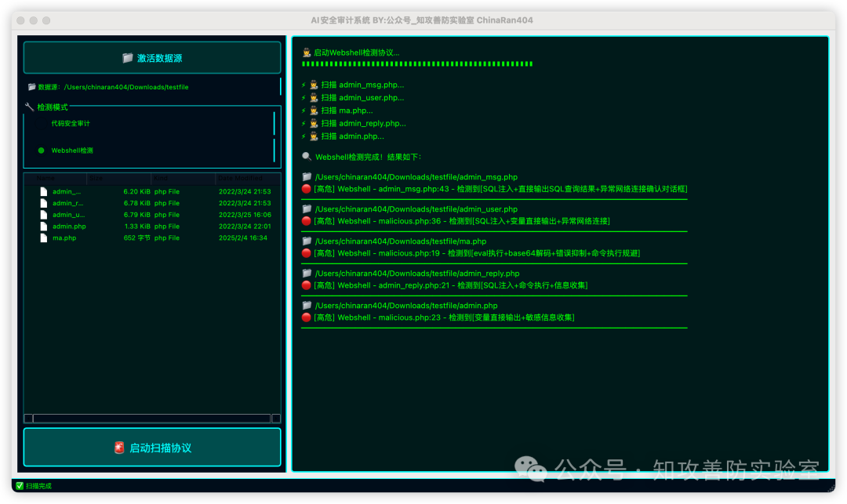Image resolution: width=847 pixels, height=504 pixels.
Task: Sort files by Date Modified column header
Action: [248, 178]
